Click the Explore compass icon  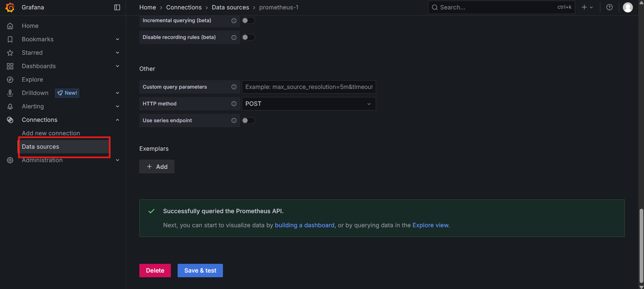coord(10,80)
